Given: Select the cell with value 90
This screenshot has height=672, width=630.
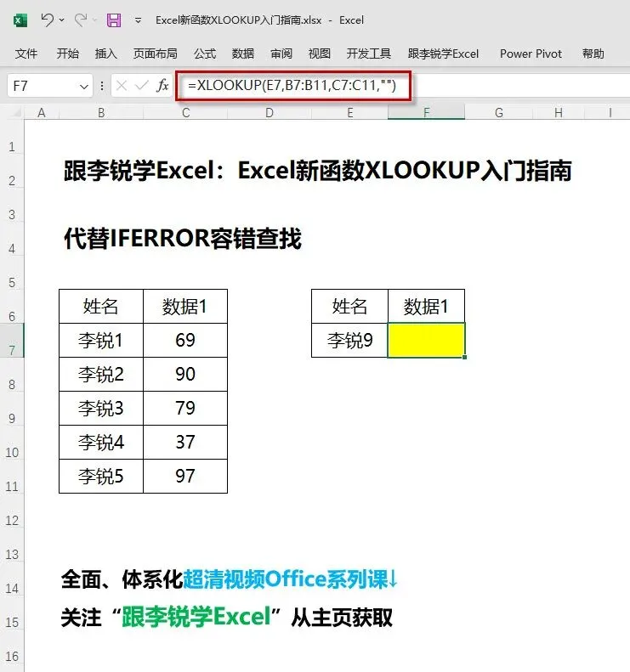Looking at the screenshot, I should tap(185, 374).
